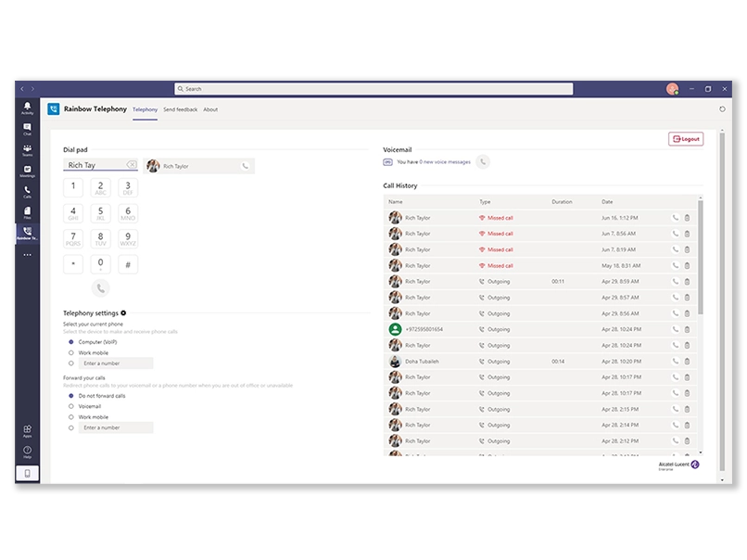Viewport: 747px width, 560px height.
Task: Open the 0 new voice messages link
Action: [x=445, y=162]
